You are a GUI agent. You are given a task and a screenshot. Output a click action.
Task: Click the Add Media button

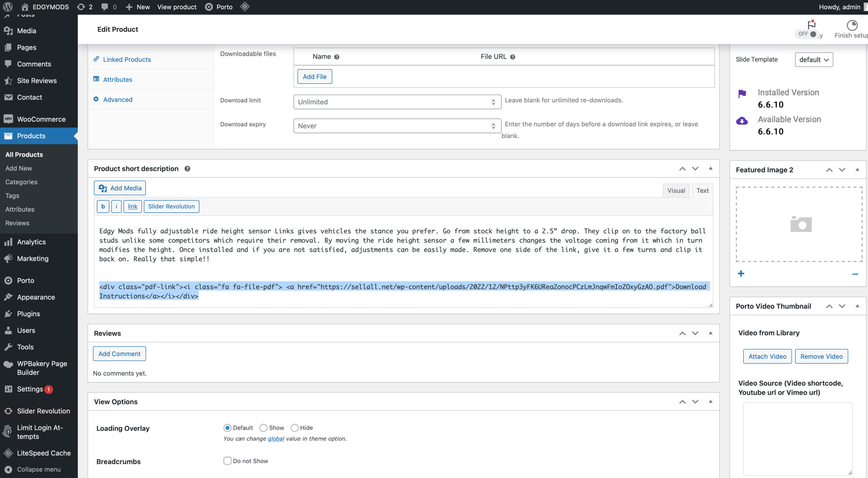pyautogui.click(x=120, y=188)
